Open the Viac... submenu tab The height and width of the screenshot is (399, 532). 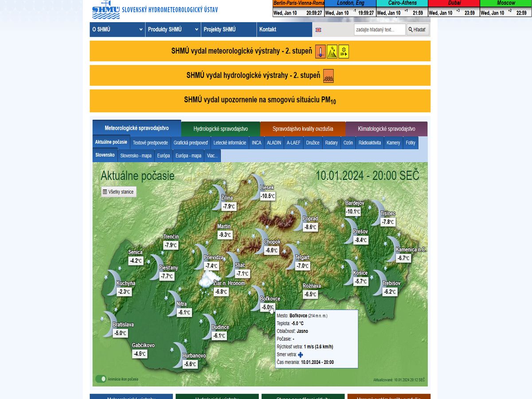click(212, 156)
